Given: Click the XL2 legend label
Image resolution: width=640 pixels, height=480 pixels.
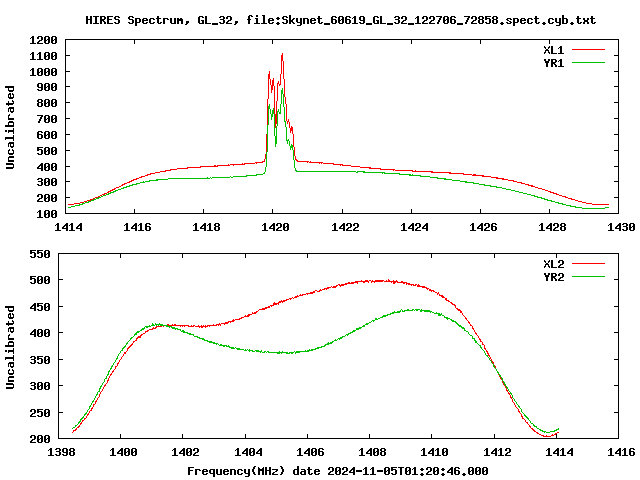Looking at the screenshot, I should [553, 264].
